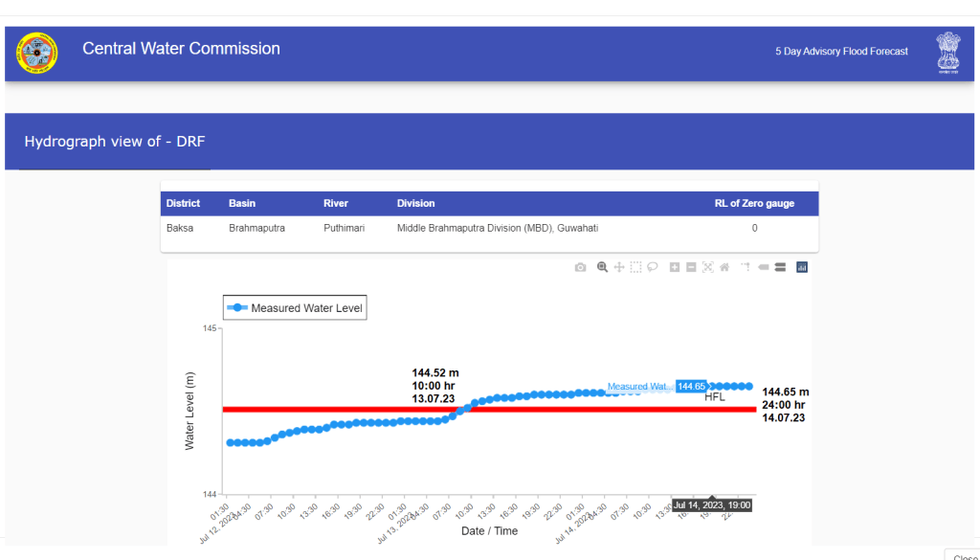Click the Basin column header
The height and width of the screenshot is (560, 980).
coord(242,204)
